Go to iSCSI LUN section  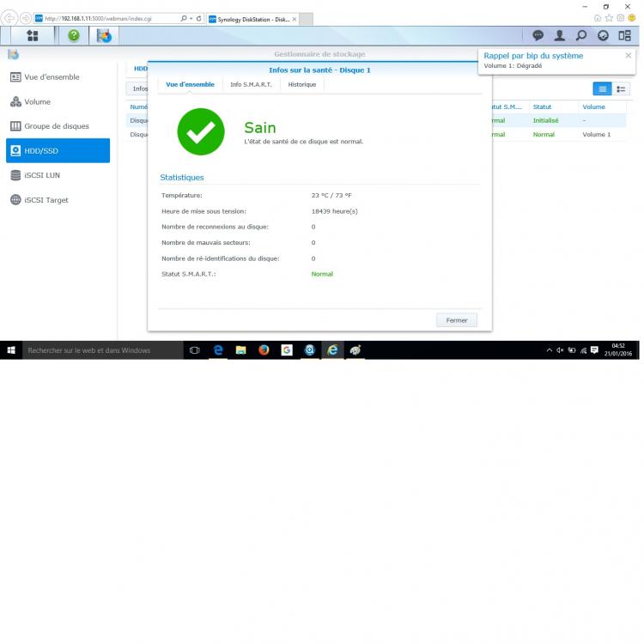(x=40, y=175)
